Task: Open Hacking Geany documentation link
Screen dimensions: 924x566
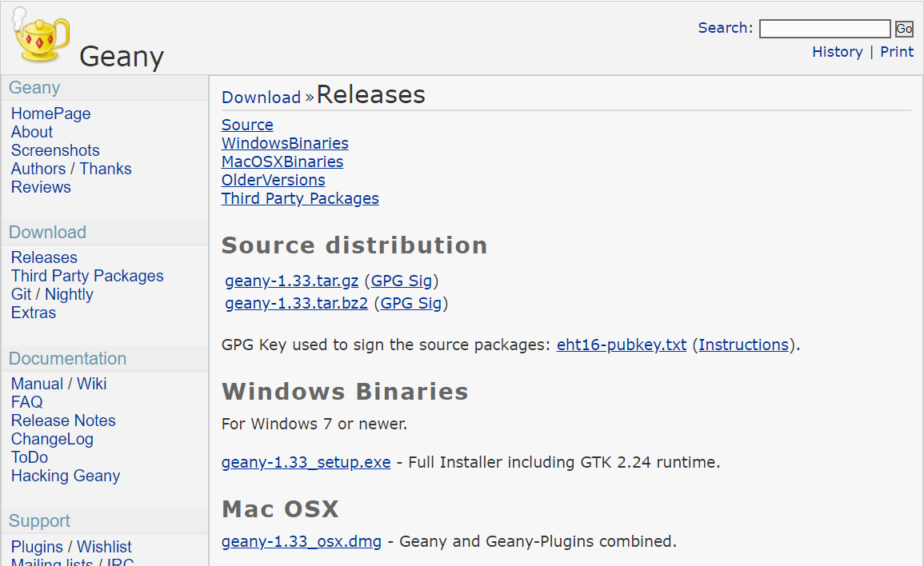Action: tap(66, 476)
